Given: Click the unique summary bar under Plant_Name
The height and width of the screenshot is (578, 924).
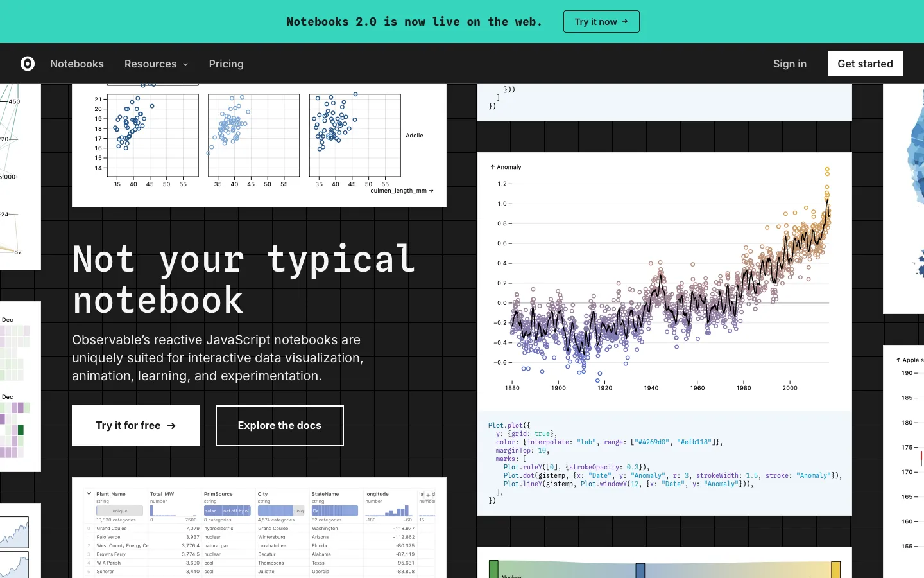Looking at the screenshot, I should [x=120, y=511].
